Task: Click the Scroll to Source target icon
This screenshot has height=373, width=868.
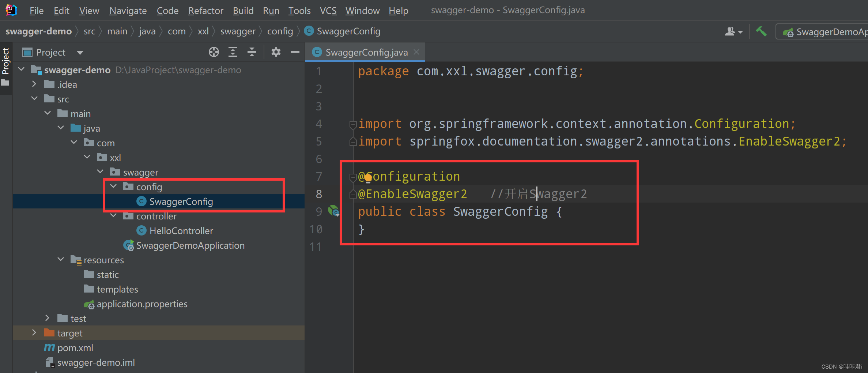Action: pyautogui.click(x=214, y=52)
